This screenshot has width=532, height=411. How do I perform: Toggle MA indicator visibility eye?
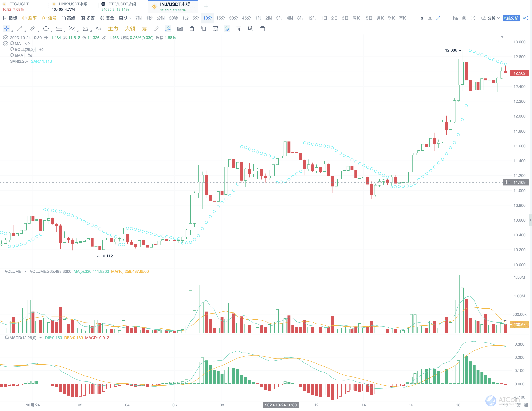click(28, 43)
